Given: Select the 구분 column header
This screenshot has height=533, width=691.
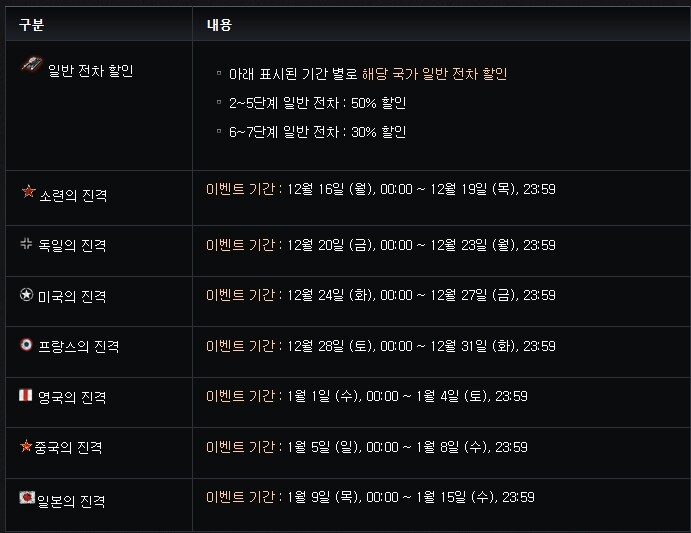Looking at the screenshot, I should tap(32, 25).
